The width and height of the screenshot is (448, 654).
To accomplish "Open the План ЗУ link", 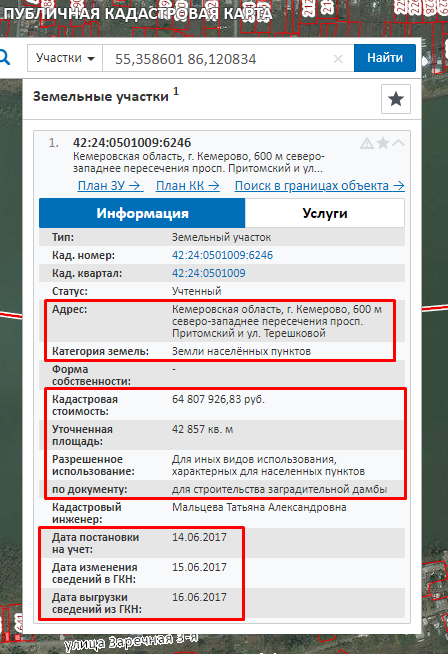I will (111, 186).
